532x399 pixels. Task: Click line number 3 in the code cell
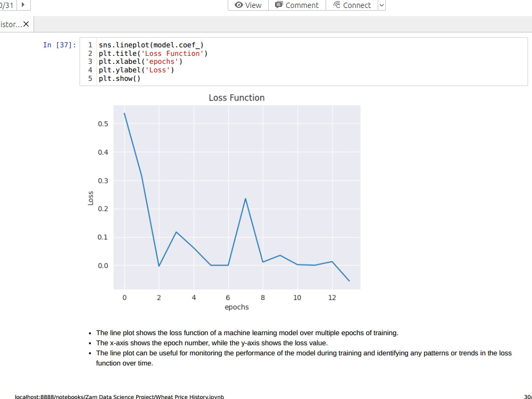[90, 61]
